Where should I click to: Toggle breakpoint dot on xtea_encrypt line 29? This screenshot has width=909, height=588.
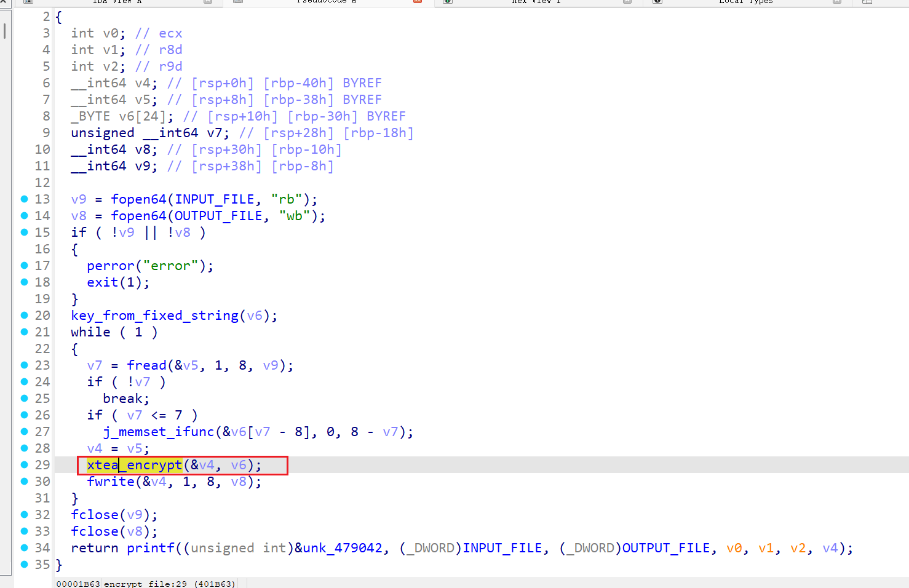[25, 464]
